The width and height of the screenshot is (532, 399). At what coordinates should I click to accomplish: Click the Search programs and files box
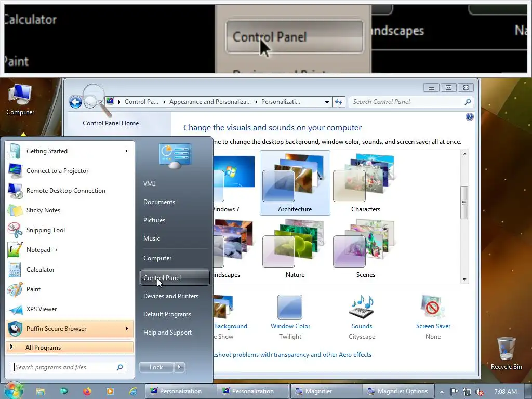69,367
